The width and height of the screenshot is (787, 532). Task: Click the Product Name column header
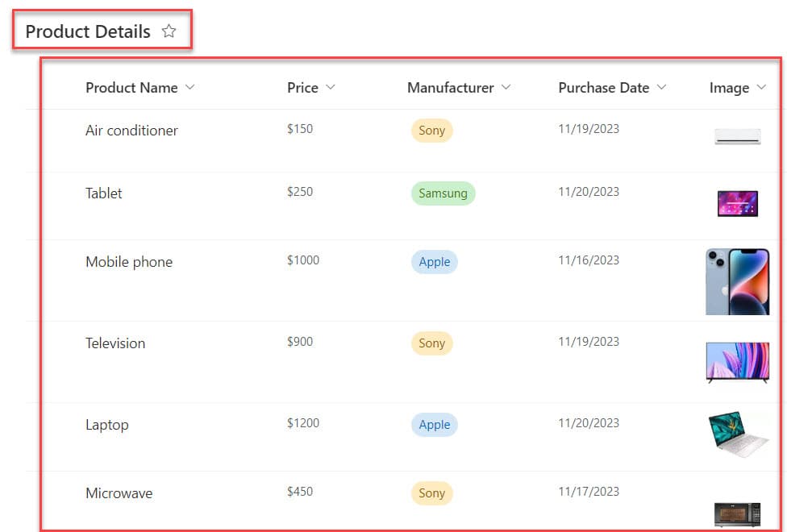pos(131,88)
